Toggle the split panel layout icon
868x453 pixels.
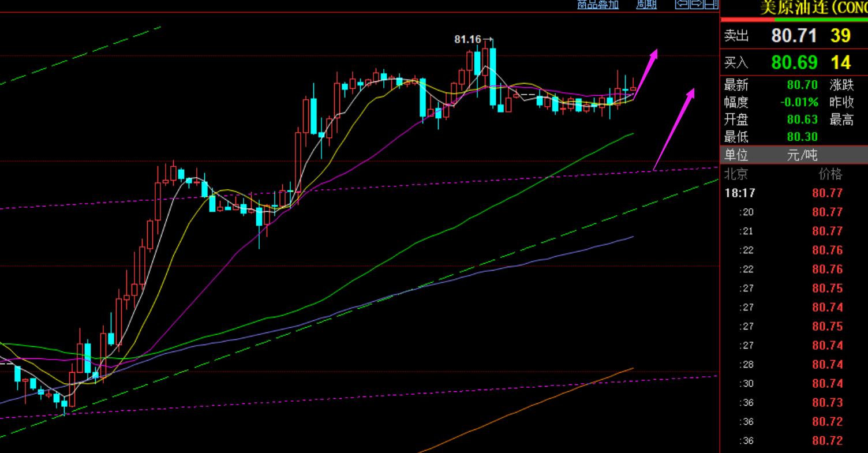711,5
